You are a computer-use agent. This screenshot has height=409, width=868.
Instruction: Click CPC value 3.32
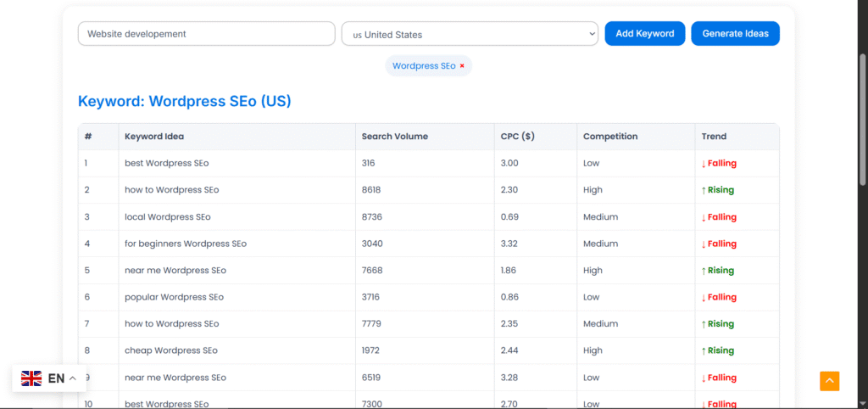click(509, 244)
